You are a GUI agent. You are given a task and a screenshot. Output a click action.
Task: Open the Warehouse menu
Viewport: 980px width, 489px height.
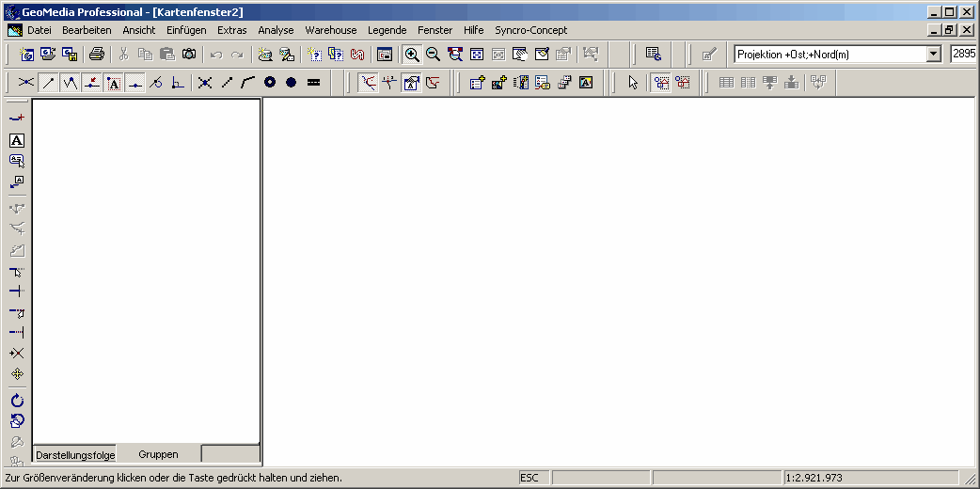click(330, 30)
